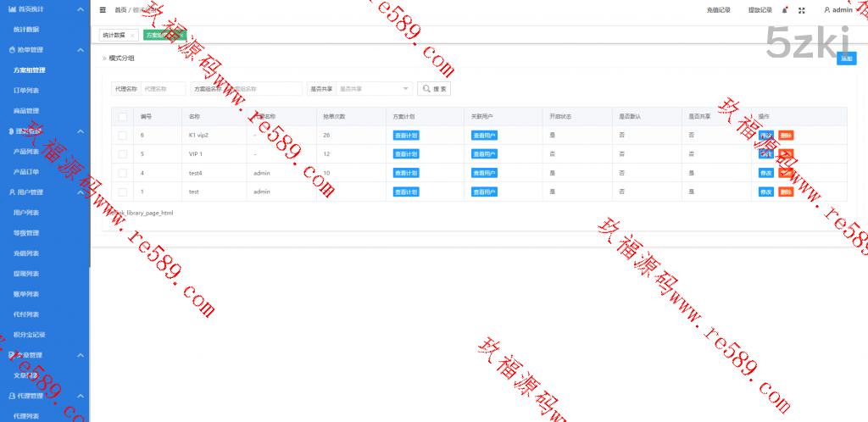Click the admin user profile icon
Image resolution: width=868 pixels, height=422 pixels.
click(x=826, y=10)
